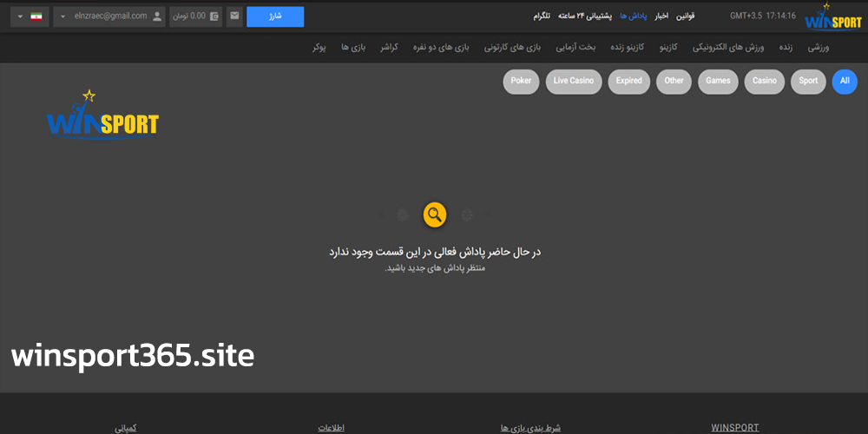The height and width of the screenshot is (434, 868).
Task: Click the user profile icon
Action: 156,16
